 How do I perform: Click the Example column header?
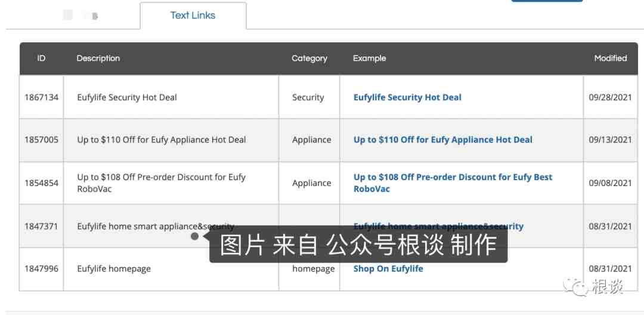[x=369, y=58]
